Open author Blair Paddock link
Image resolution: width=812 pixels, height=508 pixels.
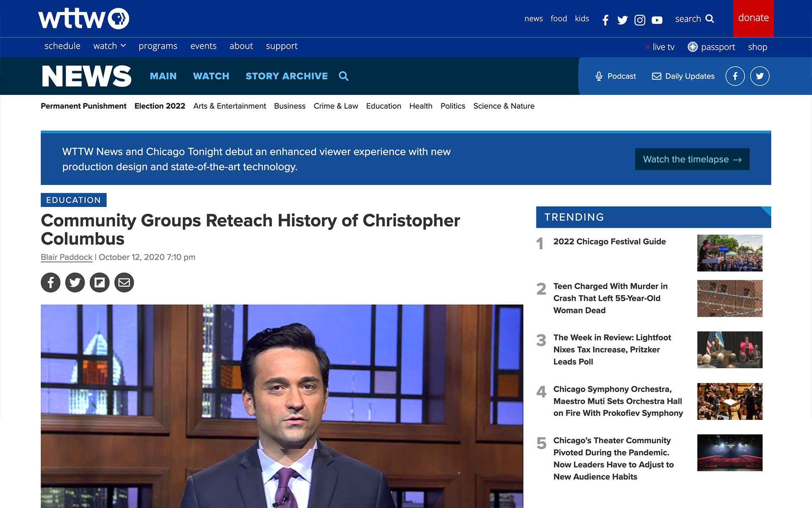tap(66, 257)
